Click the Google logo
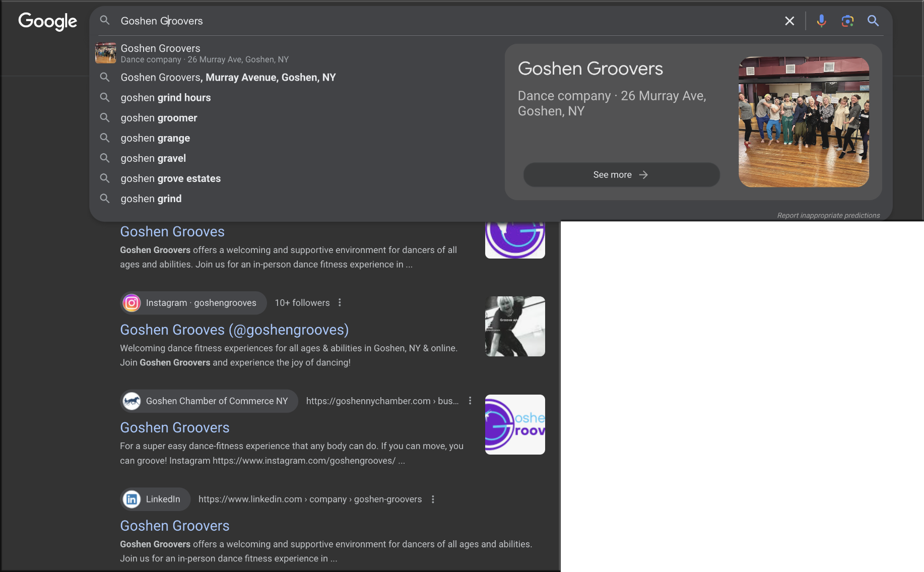 47,22
